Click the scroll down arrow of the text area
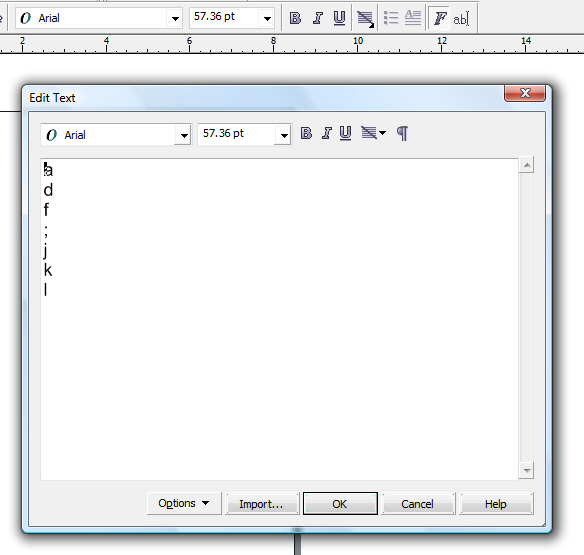This screenshot has width=584, height=555. 527,470
